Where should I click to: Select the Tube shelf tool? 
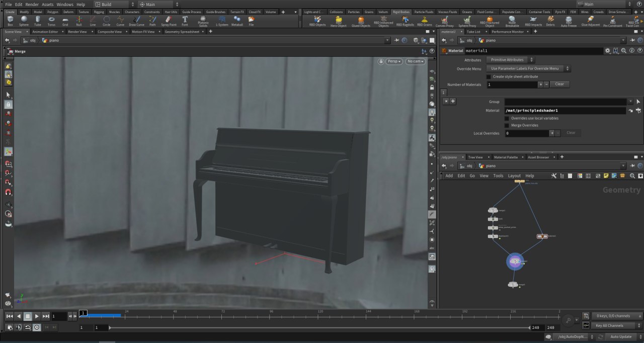(38, 21)
